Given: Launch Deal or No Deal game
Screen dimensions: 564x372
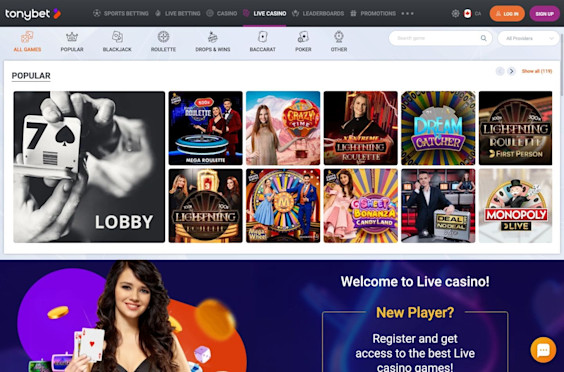Looking at the screenshot, I should point(438,206).
